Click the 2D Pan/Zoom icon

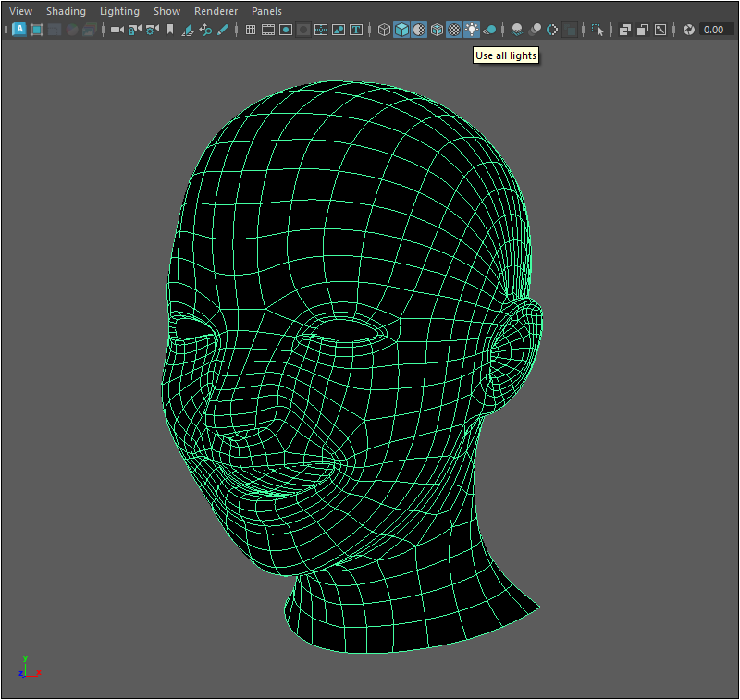pos(205,30)
